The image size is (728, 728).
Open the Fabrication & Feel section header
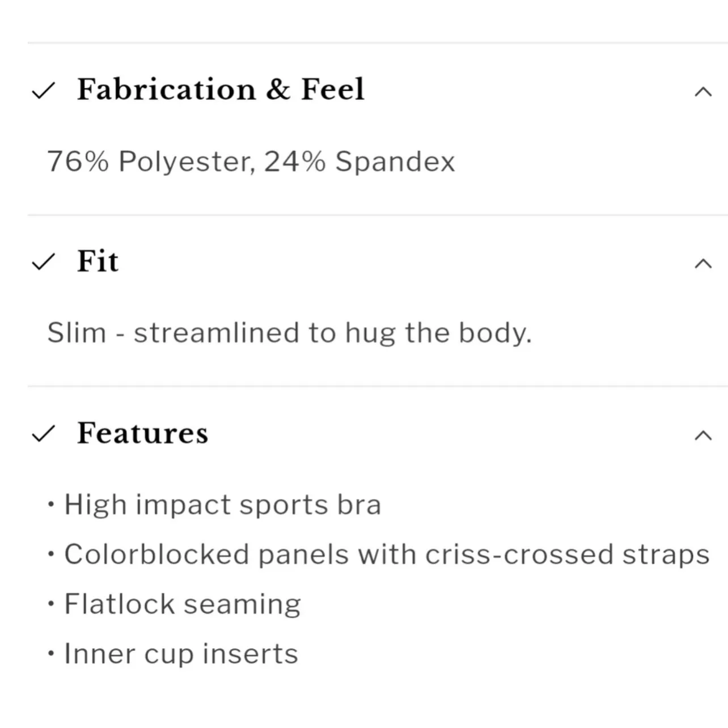(x=221, y=90)
